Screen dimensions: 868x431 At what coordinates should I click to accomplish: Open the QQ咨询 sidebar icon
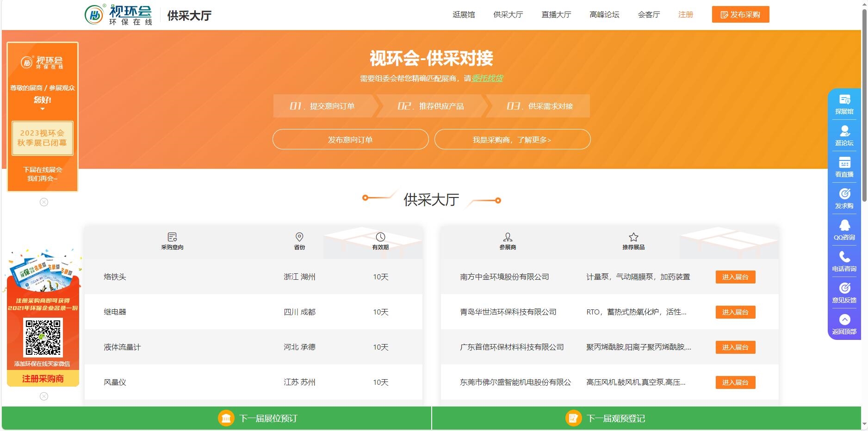point(844,225)
